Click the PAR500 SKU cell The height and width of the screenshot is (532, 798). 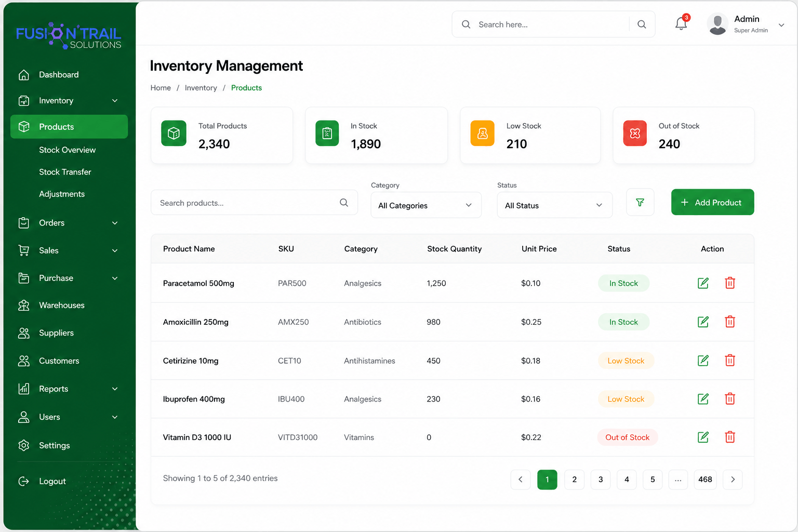292,283
